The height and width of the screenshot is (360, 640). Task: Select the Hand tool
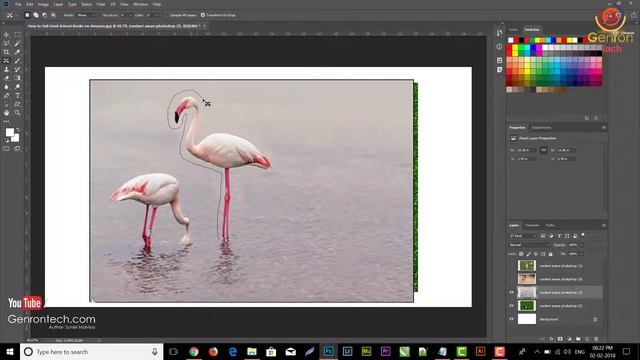[6, 113]
